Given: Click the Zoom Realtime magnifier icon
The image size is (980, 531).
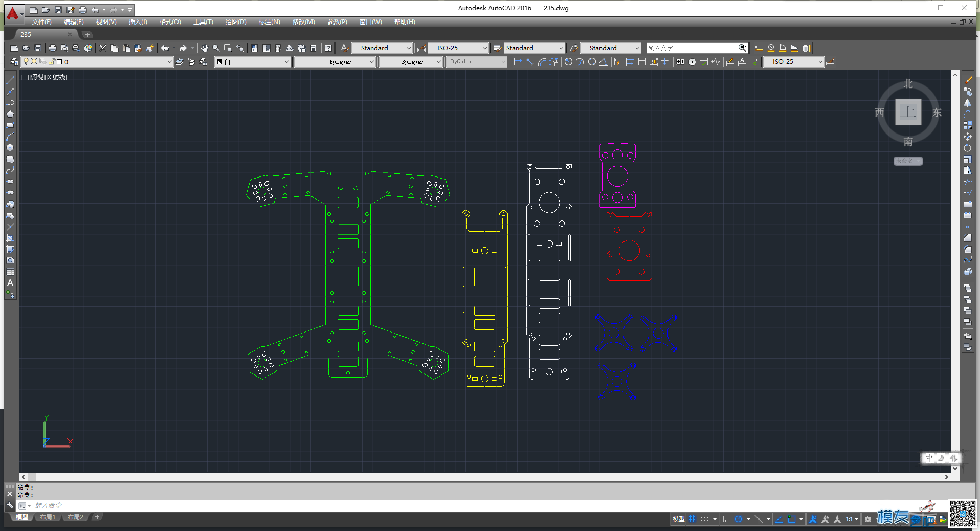Looking at the screenshot, I should (216, 48).
